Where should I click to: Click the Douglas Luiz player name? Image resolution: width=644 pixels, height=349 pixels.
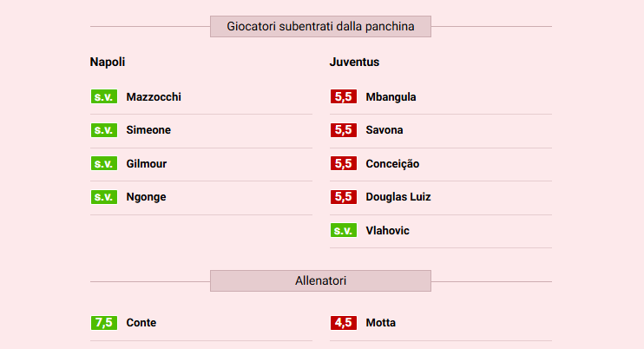(398, 197)
